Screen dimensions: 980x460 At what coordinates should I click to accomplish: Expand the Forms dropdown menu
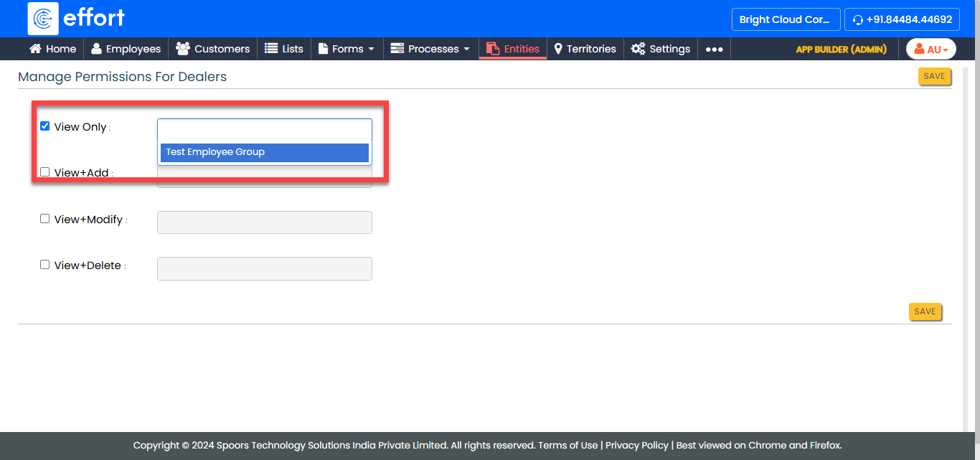(x=347, y=49)
